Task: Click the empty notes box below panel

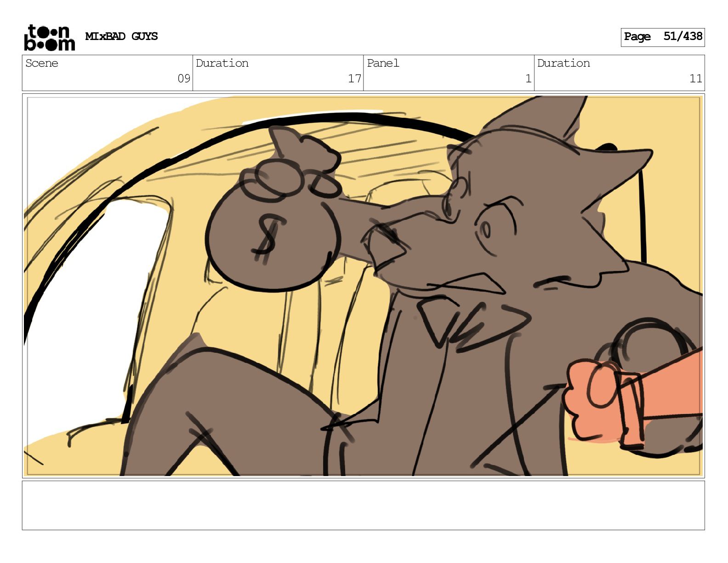Action: (x=363, y=506)
